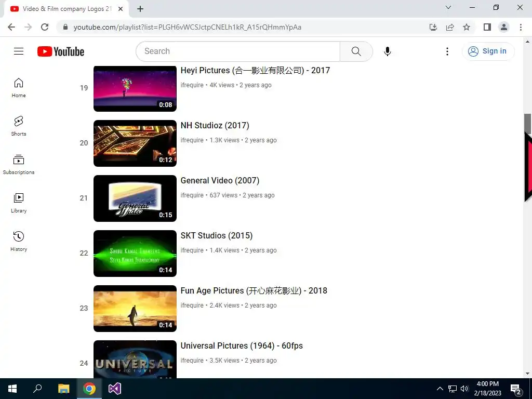The image size is (532, 399).
Task: Click the NH Studioz (2017) title
Action: click(215, 125)
